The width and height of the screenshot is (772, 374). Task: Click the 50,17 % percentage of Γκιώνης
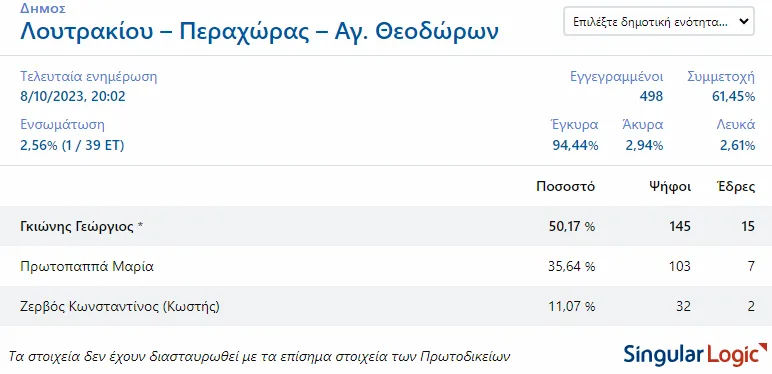click(572, 226)
